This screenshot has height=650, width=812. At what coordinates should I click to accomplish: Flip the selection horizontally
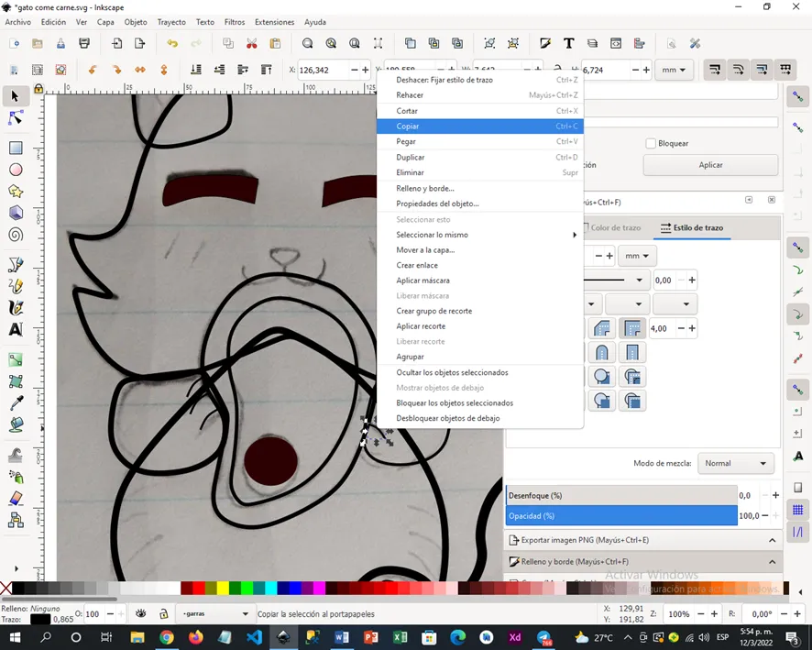(x=140, y=70)
